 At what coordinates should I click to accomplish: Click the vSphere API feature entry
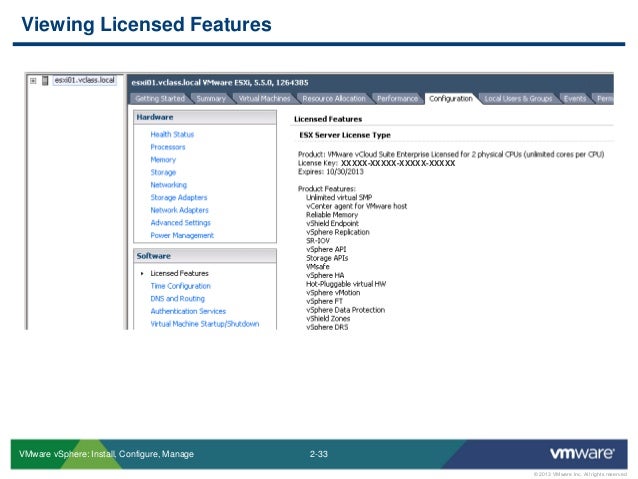click(x=326, y=249)
